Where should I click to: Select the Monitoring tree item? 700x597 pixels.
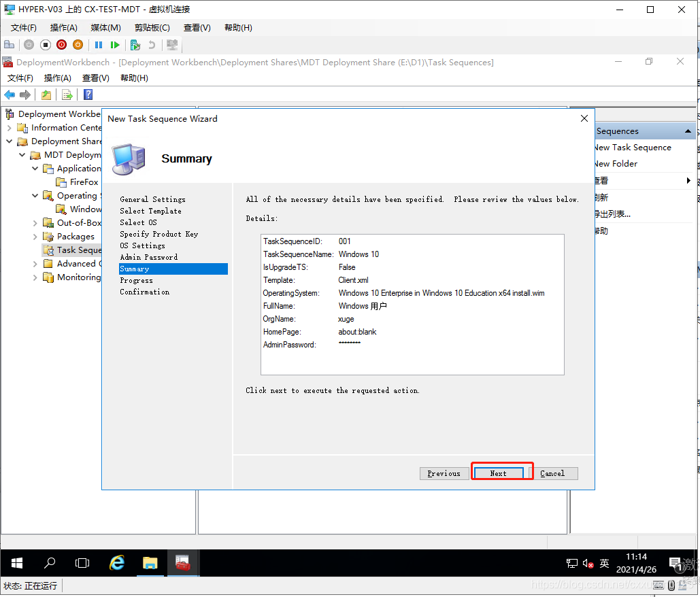tap(72, 277)
